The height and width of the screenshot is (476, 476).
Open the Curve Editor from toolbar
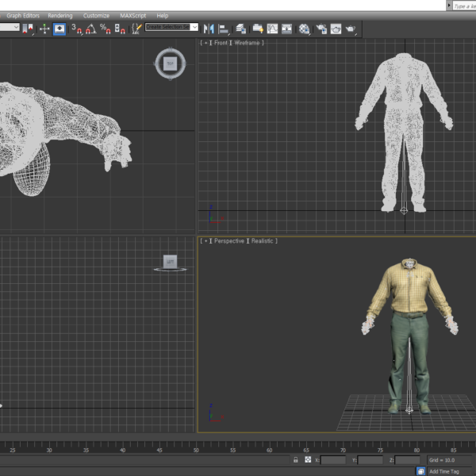[272, 29]
